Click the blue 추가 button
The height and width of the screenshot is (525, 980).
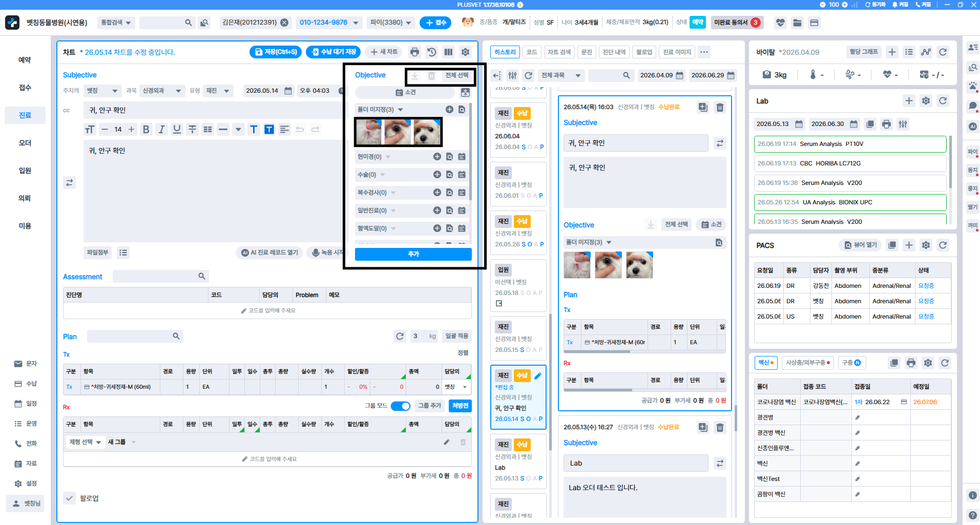click(413, 254)
